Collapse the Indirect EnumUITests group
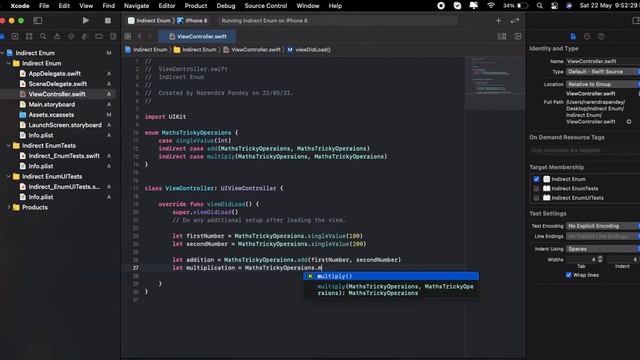This screenshot has height=360, width=640. point(9,176)
